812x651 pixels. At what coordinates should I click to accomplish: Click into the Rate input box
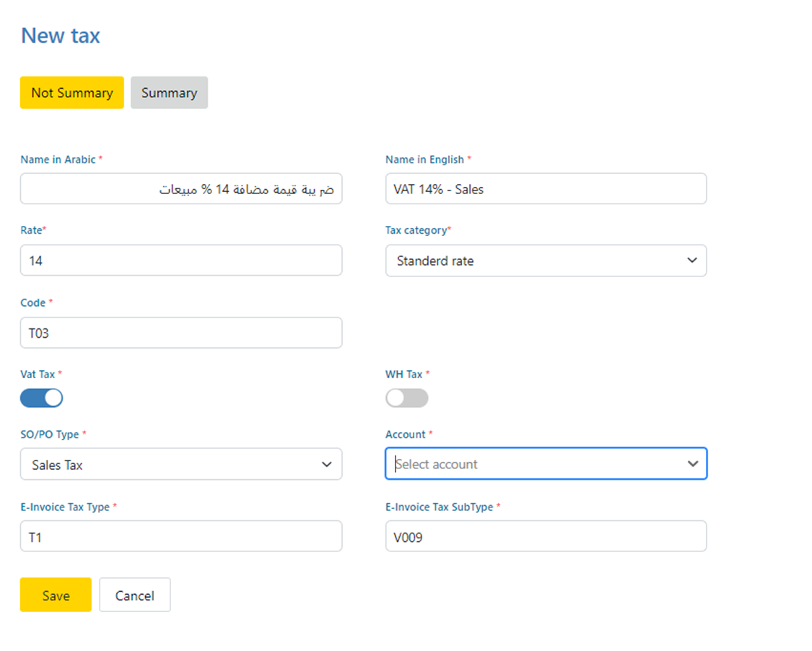[180, 261]
